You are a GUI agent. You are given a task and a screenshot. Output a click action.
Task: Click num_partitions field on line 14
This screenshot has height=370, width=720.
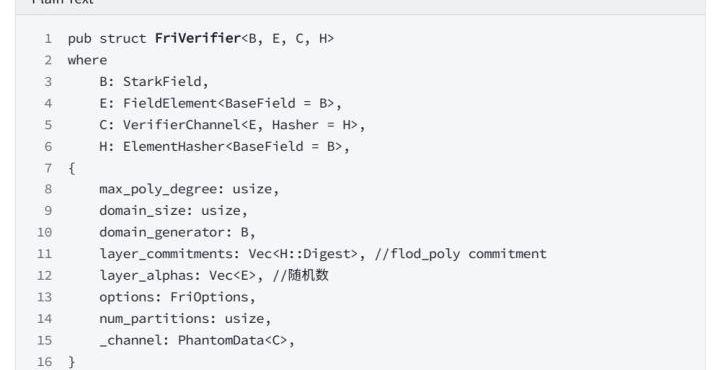[x=158, y=319]
